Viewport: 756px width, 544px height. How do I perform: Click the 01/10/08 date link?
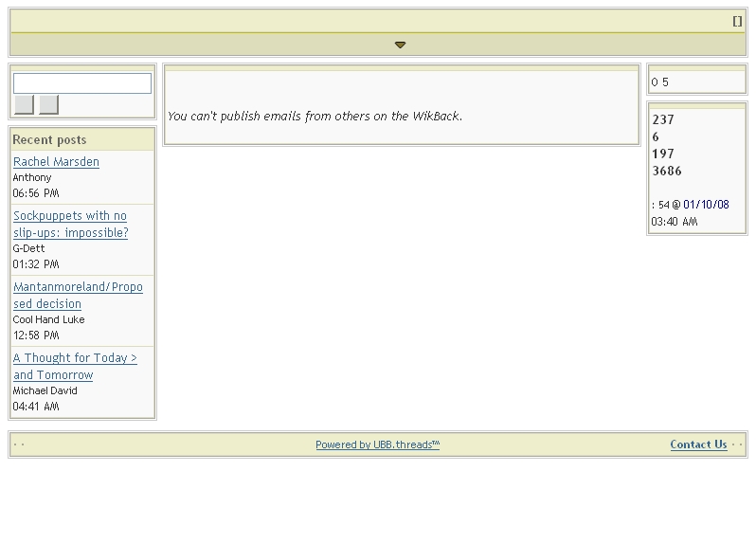click(706, 205)
